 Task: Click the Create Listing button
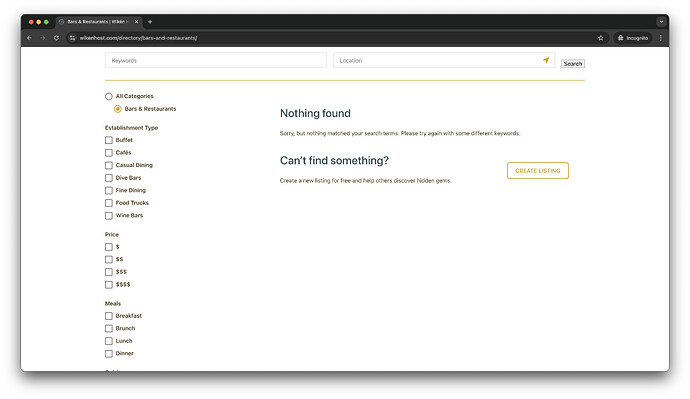[538, 171]
